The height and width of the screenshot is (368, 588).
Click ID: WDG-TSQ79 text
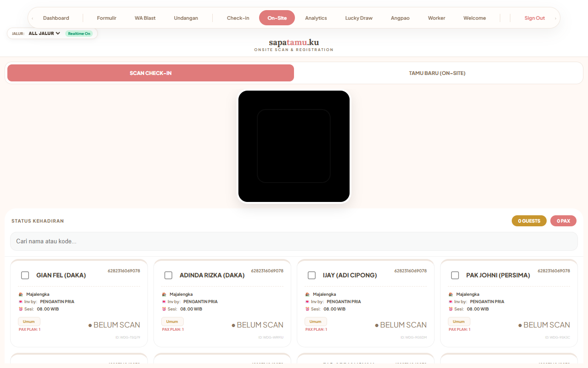tap(128, 337)
